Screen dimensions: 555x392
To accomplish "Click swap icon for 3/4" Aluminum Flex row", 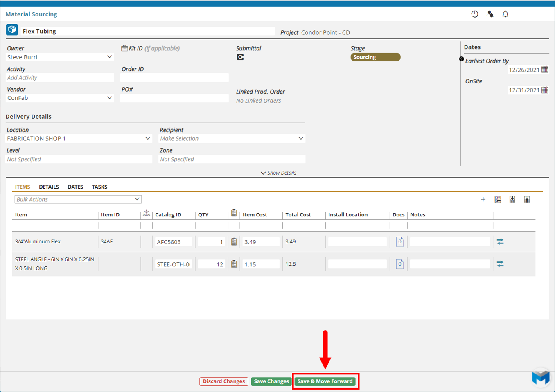I will [x=500, y=242].
